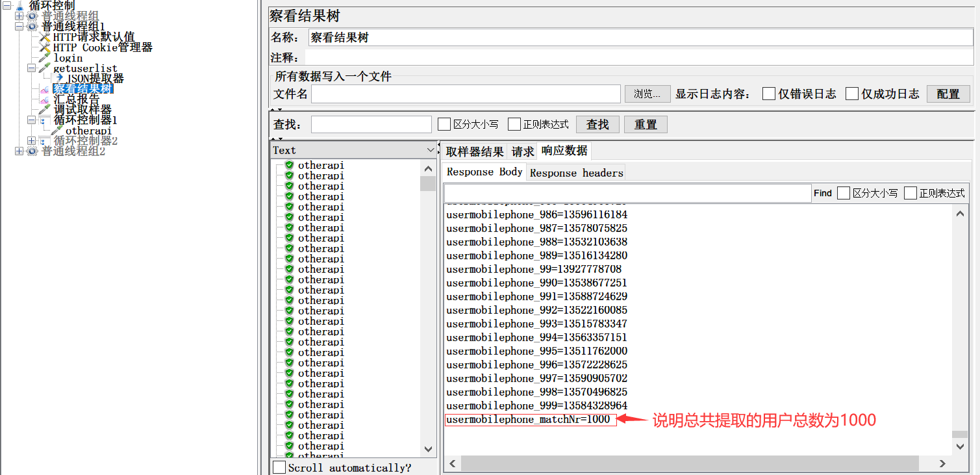Collapse the getuserlist tree node

(x=31, y=68)
